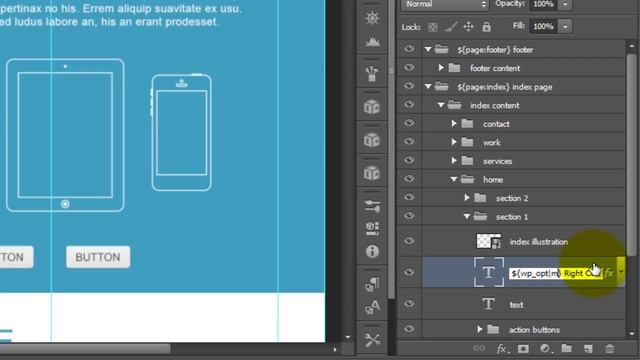The width and height of the screenshot is (640, 360).
Task: Open the Paragraph Styles panel icon
Action: tap(372, 284)
